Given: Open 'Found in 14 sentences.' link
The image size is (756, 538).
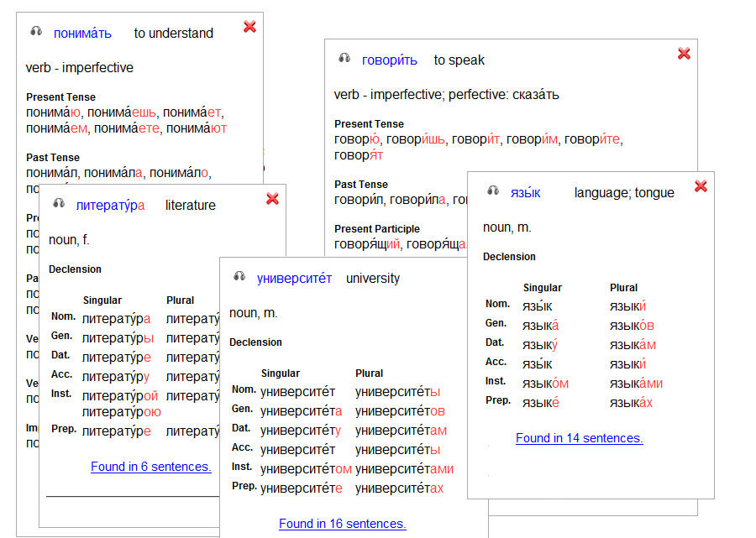Looking at the screenshot, I should click(579, 438).
